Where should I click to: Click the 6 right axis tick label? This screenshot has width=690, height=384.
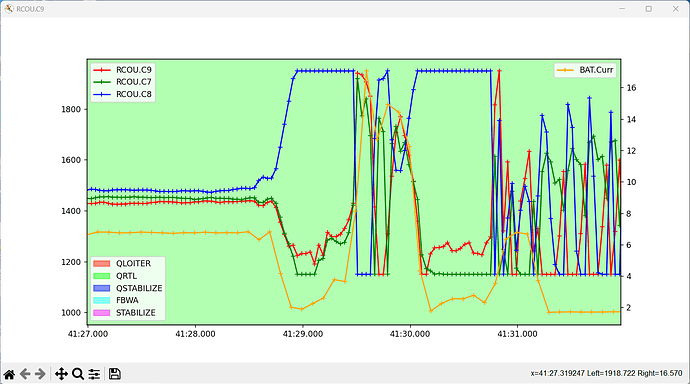tap(629, 245)
